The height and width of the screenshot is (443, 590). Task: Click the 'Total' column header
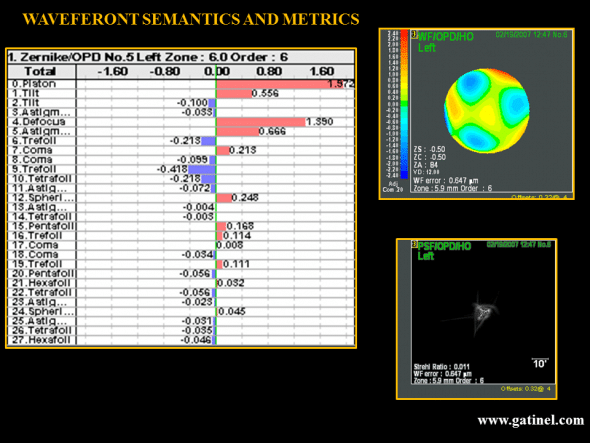[40, 71]
